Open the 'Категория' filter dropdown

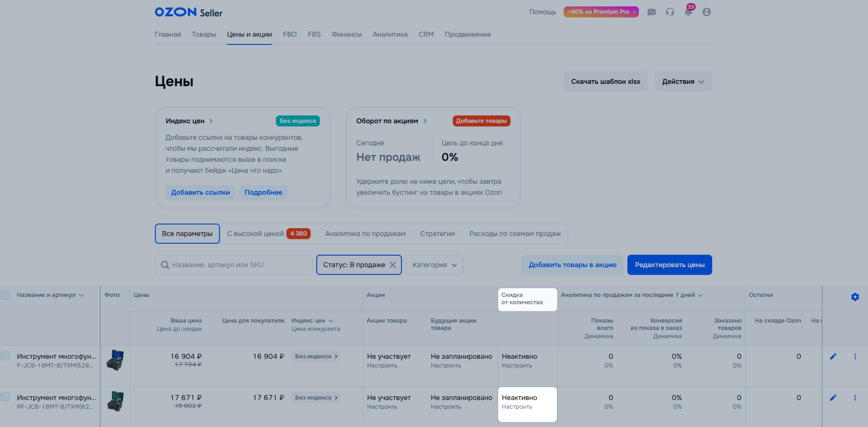tap(434, 265)
